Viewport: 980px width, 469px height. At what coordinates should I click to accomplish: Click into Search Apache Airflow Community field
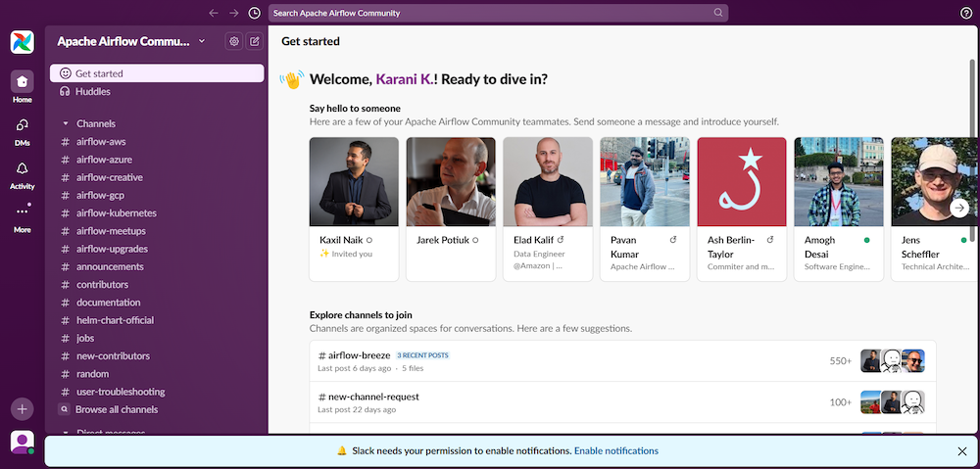(x=498, y=13)
